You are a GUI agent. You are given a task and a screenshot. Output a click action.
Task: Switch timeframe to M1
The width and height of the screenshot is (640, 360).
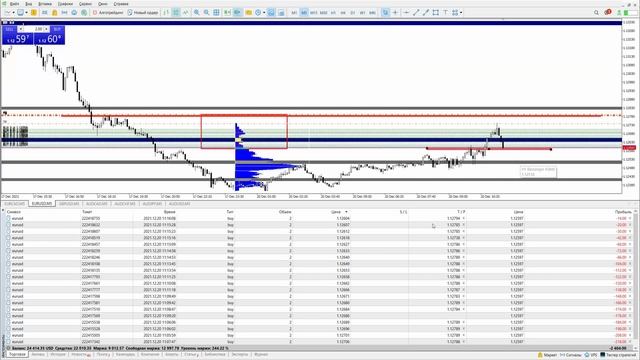pyautogui.click(x=294, y=13)
